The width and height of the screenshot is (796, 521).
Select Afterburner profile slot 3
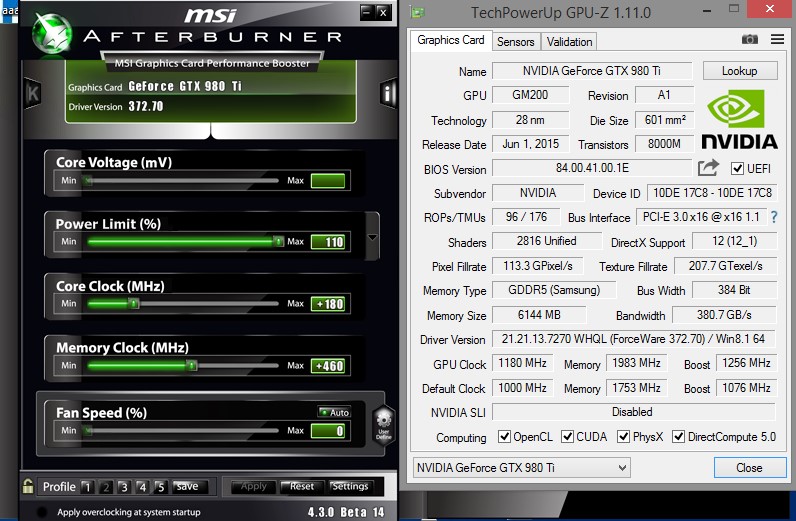point(124,487)
